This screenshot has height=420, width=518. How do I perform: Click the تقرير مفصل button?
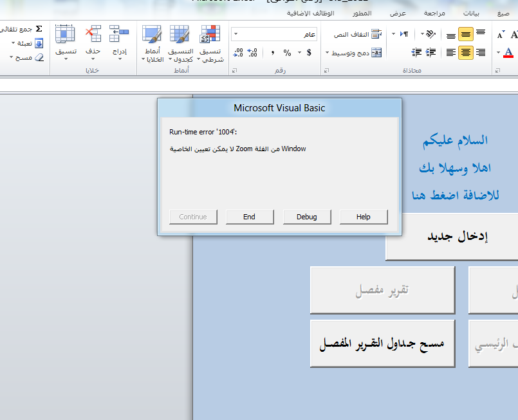click(x=383, y=290)
